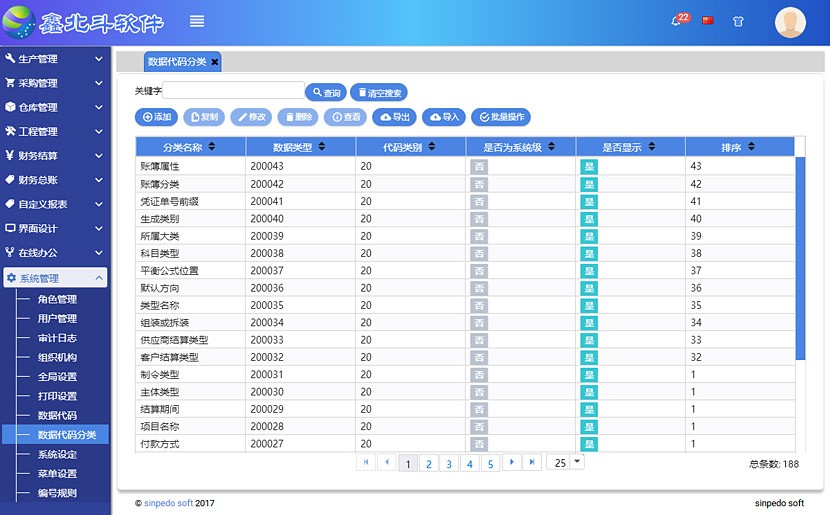This screenshot has height=515, width=830.
Task: Click the user avatar in top right
Action: (x=790, y=22)
